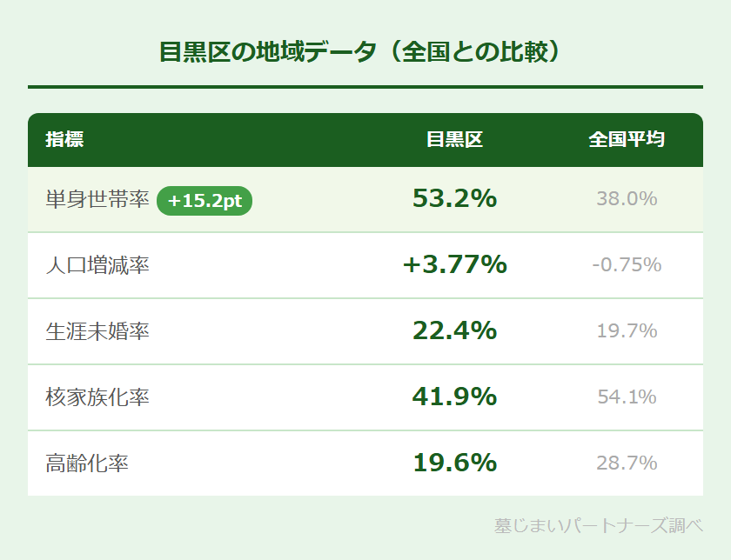Select the 22.4% value
This screenshot has height=560, width=731.
[454, 330]
